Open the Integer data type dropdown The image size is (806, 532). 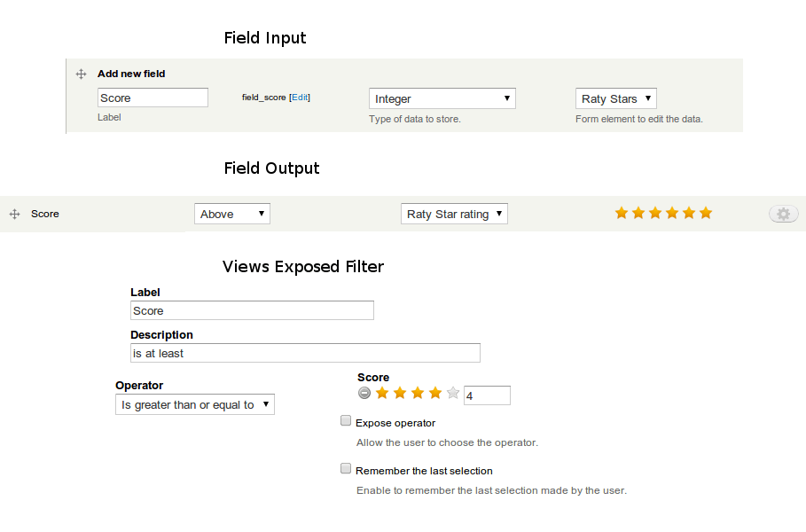(442, 98)
